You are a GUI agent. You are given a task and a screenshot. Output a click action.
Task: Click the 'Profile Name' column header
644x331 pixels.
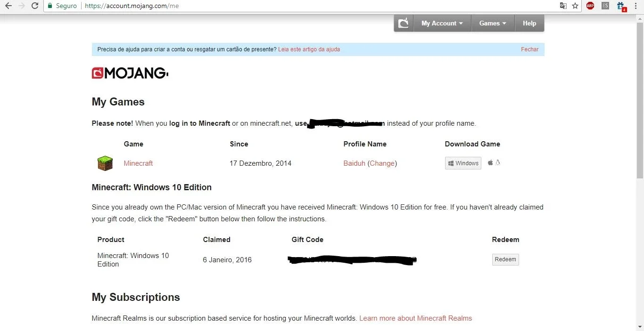tap(365, 144)
